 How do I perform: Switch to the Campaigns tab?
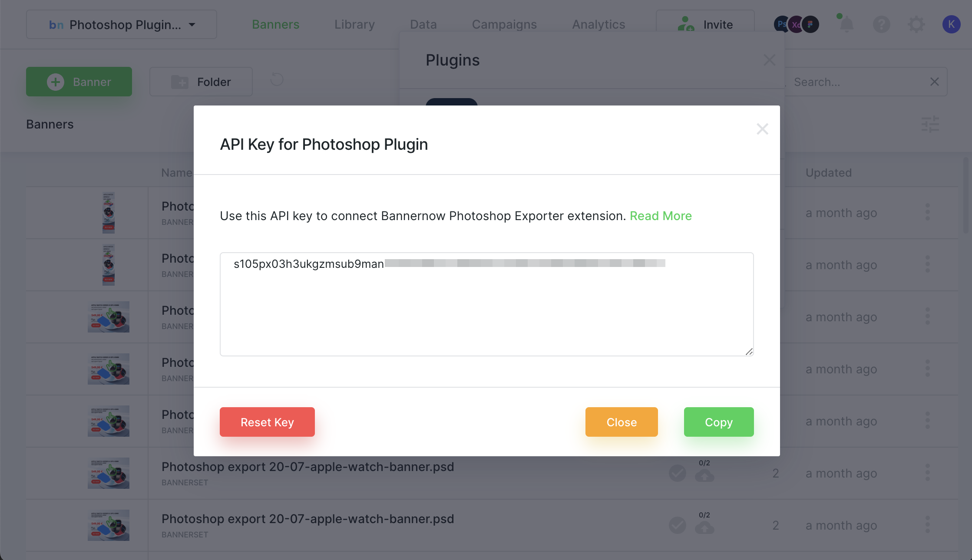(504, 24)
